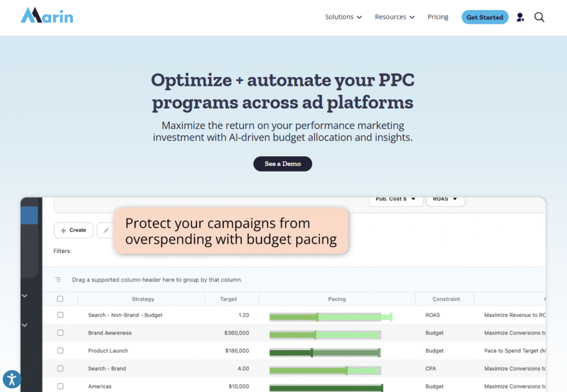The image size is (567, 392).
Task: Click the See a Demo button
Action: 282,164
